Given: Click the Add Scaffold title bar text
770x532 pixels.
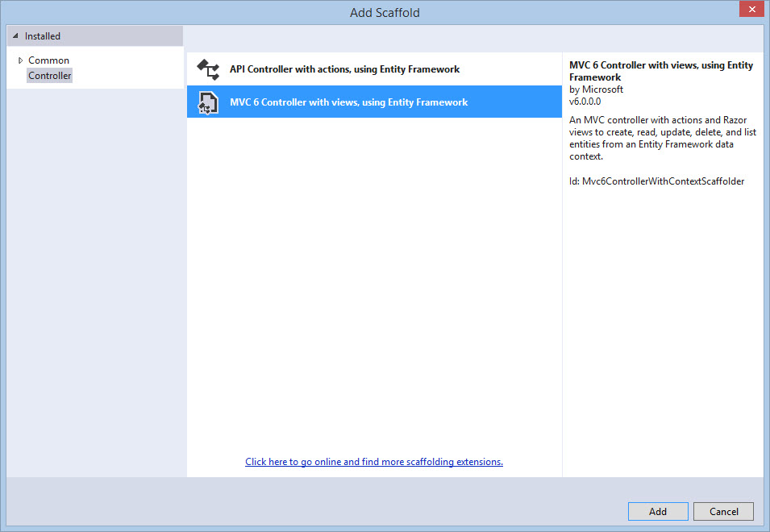Looking at the screenshot, I should click(385, 13).
